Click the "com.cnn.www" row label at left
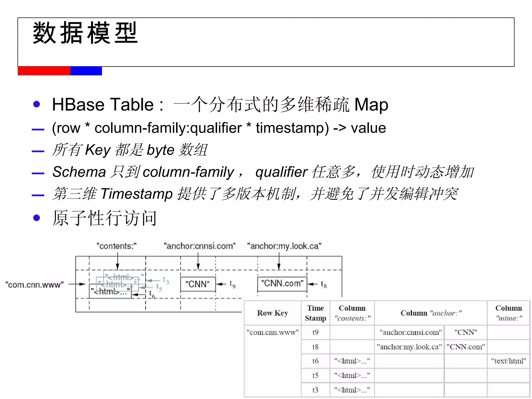 (35, 285)
